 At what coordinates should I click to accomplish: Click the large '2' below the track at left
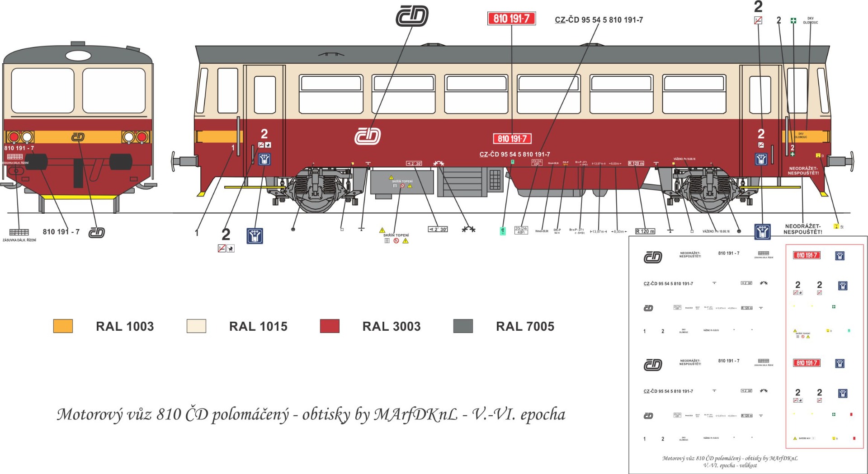point(226,234)
